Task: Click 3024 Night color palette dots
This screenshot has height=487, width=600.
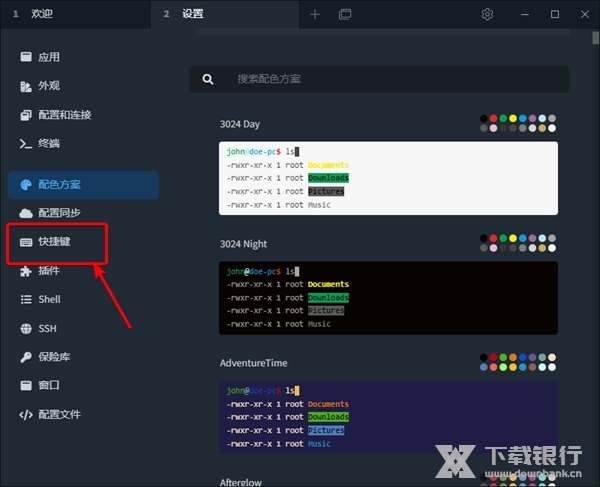Action: point(518,243)
